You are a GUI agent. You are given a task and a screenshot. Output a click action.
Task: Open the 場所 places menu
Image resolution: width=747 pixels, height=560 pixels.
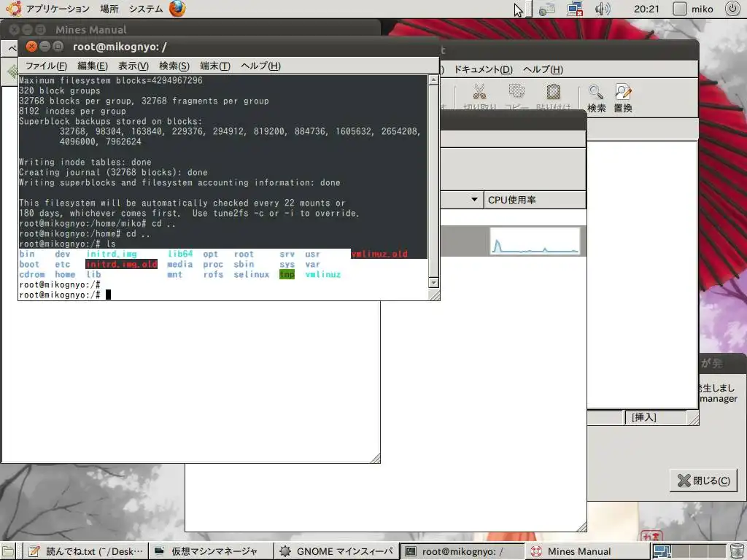pyautogui.click(x=109, y=9)
